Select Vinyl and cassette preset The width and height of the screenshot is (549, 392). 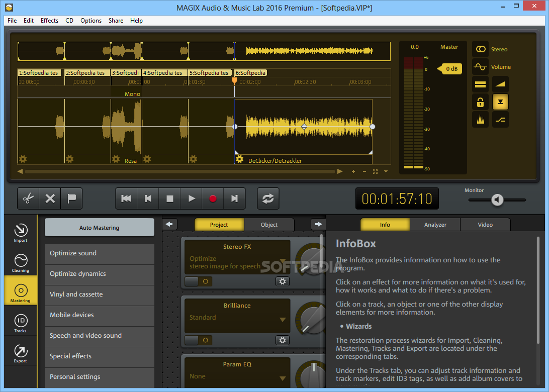pos(100,295)
